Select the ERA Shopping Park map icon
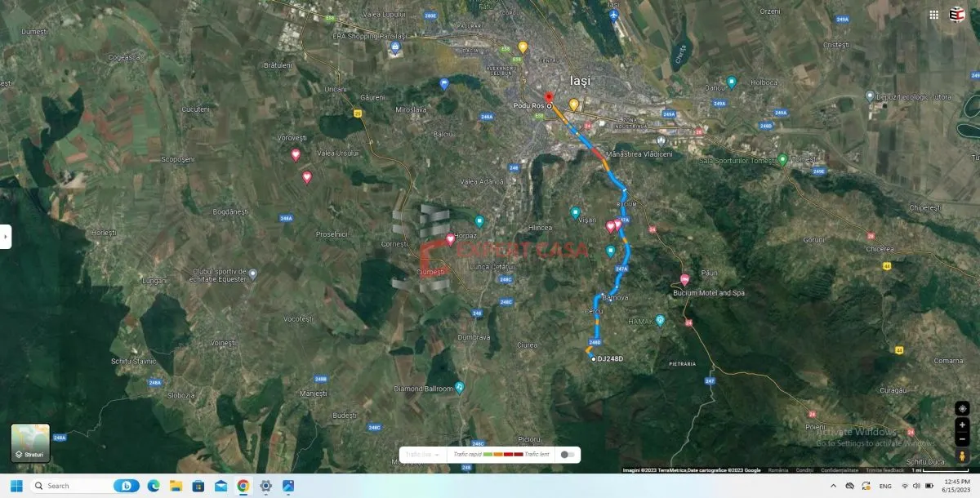The width and height of the screenshot is (980, 498). click(x=395, y=47)
